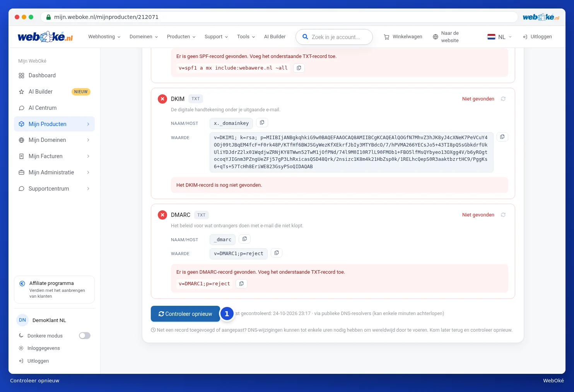Viewport: 574px width, 392px height.
Task: Click the DKIM key value text block
Action: pyautogui.click(x=352, y=152)
